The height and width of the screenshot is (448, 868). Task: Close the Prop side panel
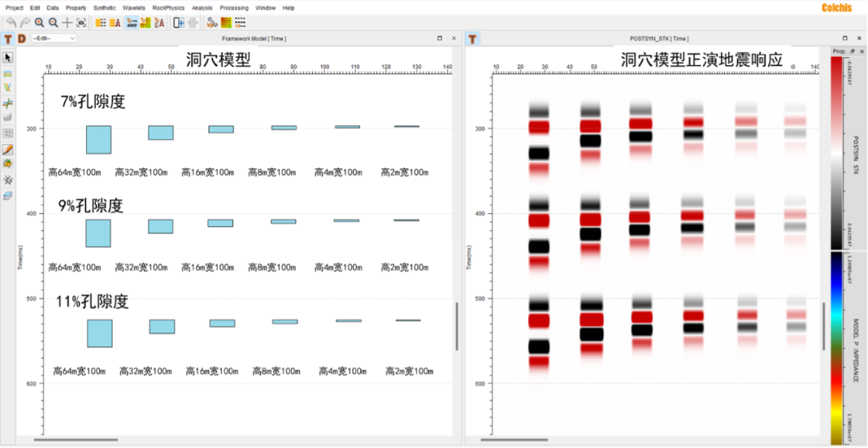(862, 51)
